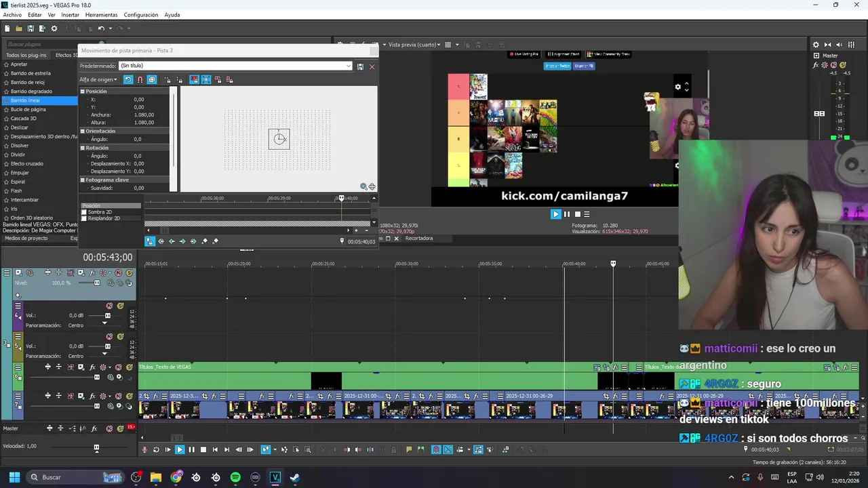The width and height of the screenshot is (868, 488).
Task: Select the Normal edit tool
Action: (265, 449)
